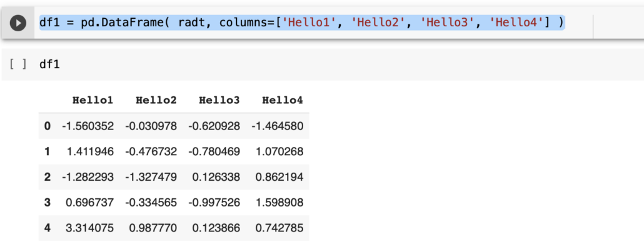This screenshot has height=249, width=644.
Task: Click row index 2 in the table
Action: coord(48,177)
